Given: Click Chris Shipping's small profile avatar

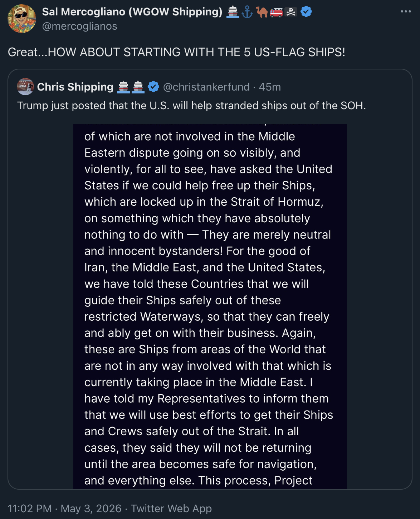Looking at the screenshot, I should tap(25, 87).
